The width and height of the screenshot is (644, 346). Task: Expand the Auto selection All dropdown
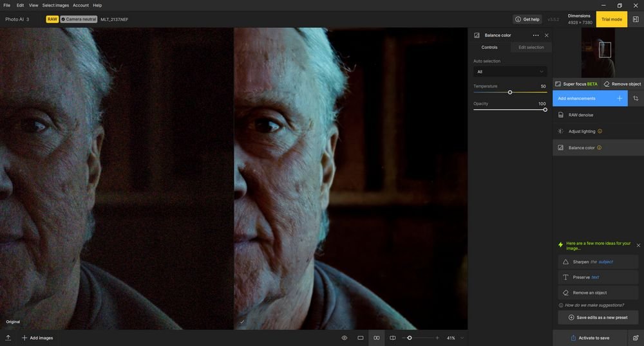(510, 72)
